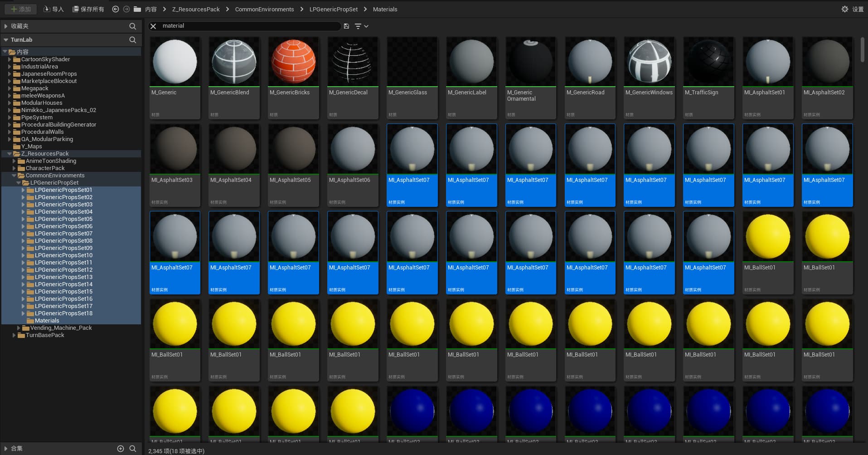868x455 pixels.
Task: Click the LPGenericPropSet breadcrumb
Action: [x=333, y=9]
